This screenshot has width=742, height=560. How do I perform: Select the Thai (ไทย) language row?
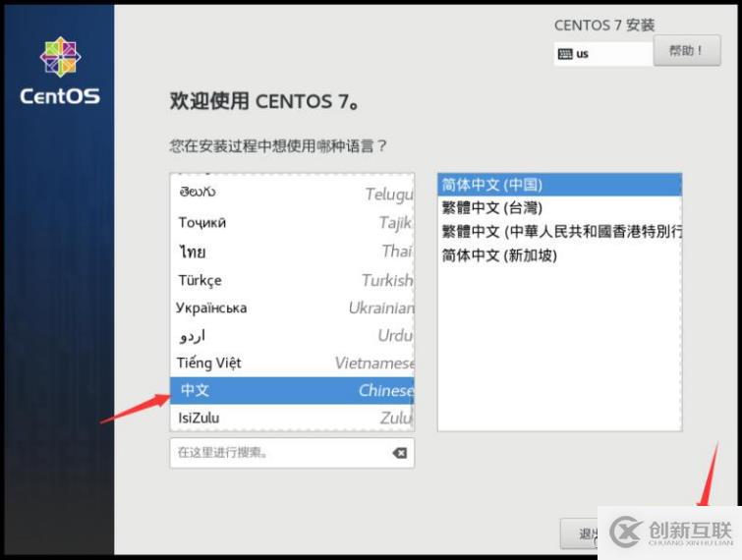pyautogui.click(x=292, y=252)
